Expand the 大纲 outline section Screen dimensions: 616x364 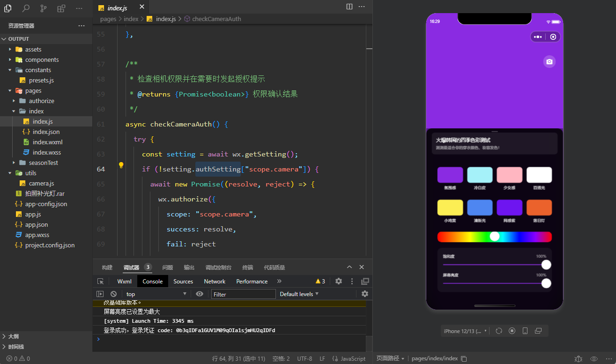pyautogui.click(x=46, y=336)
